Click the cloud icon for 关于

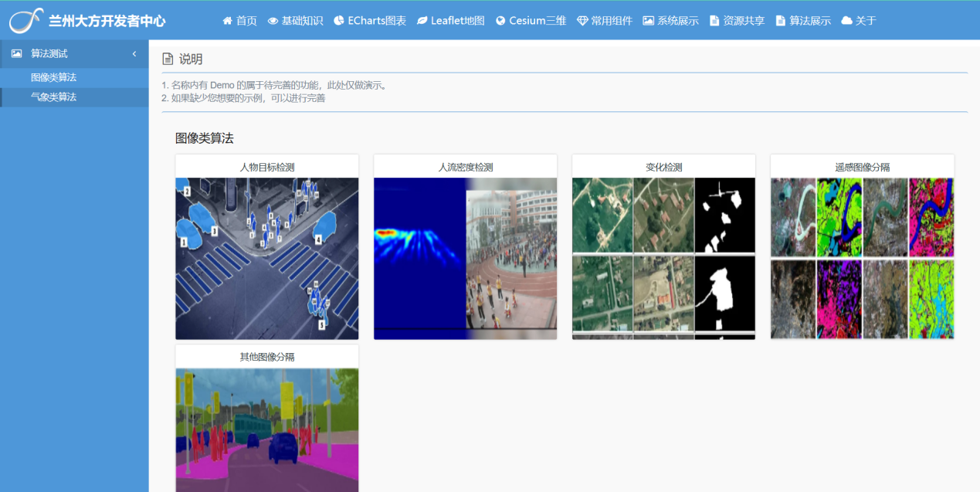[846, 21]
